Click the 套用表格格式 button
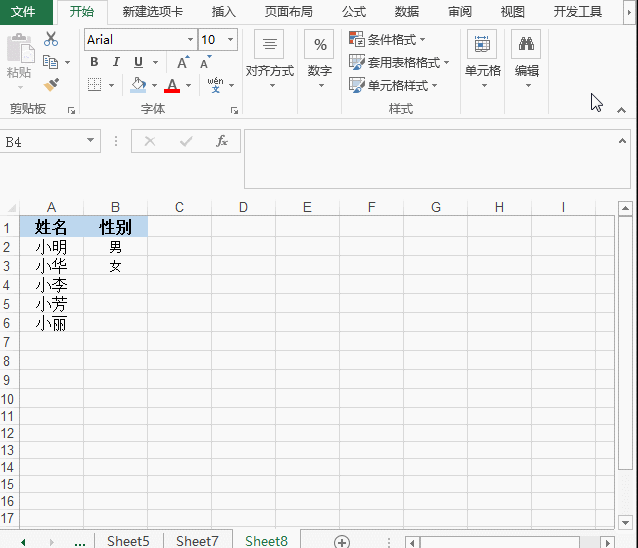This screenshot has height=548, width=638. [399, 62]
